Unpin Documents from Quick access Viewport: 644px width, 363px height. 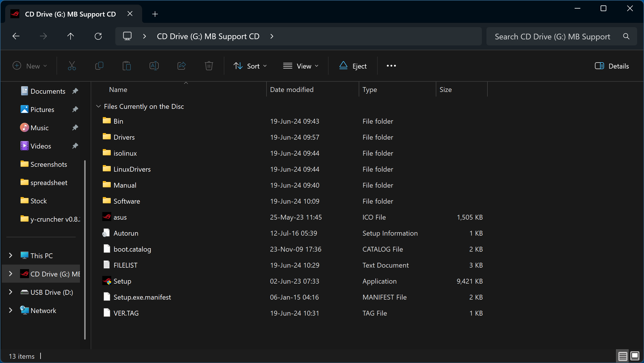(x=75, y=91)
